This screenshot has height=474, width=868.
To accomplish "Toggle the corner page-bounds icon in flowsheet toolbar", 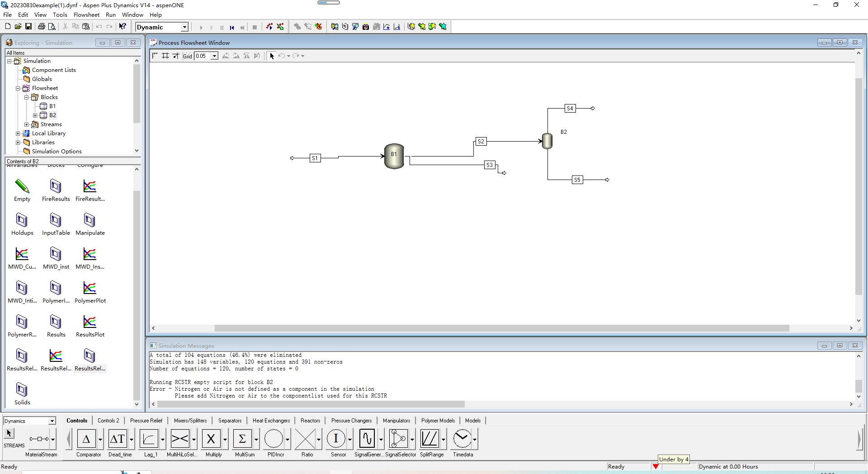I will pos(155,56).
